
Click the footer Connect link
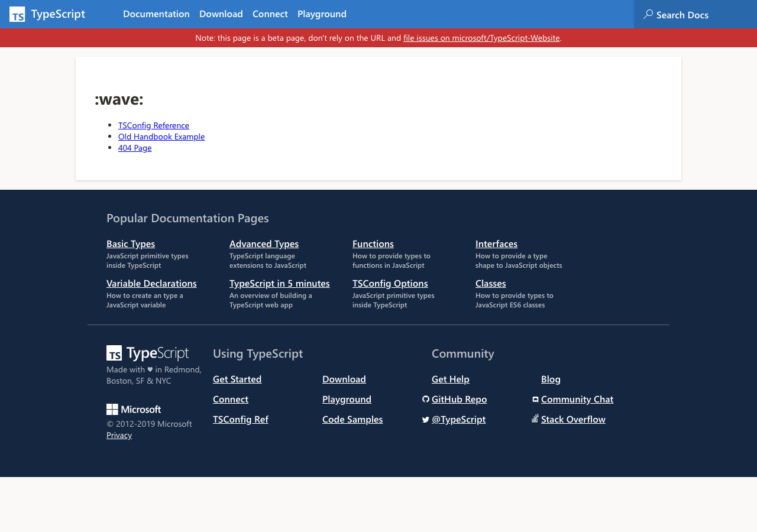[231, 399]
